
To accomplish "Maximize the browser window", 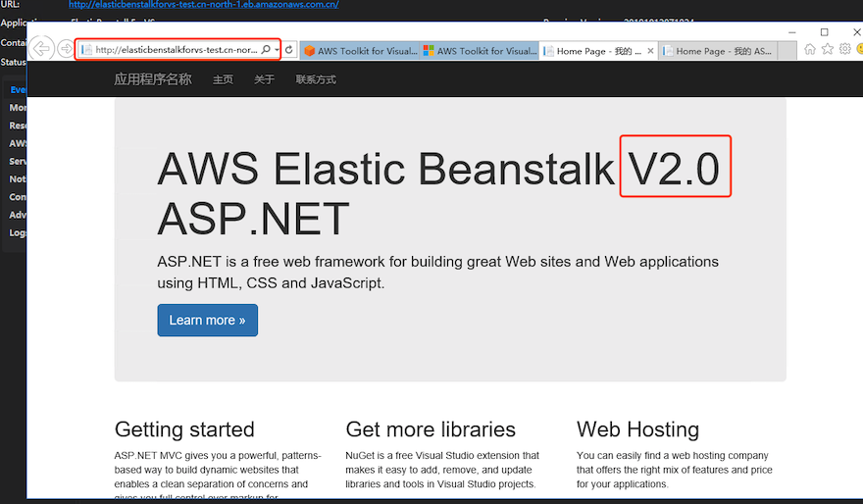I will pyautogui.click(x=824, y=32).
